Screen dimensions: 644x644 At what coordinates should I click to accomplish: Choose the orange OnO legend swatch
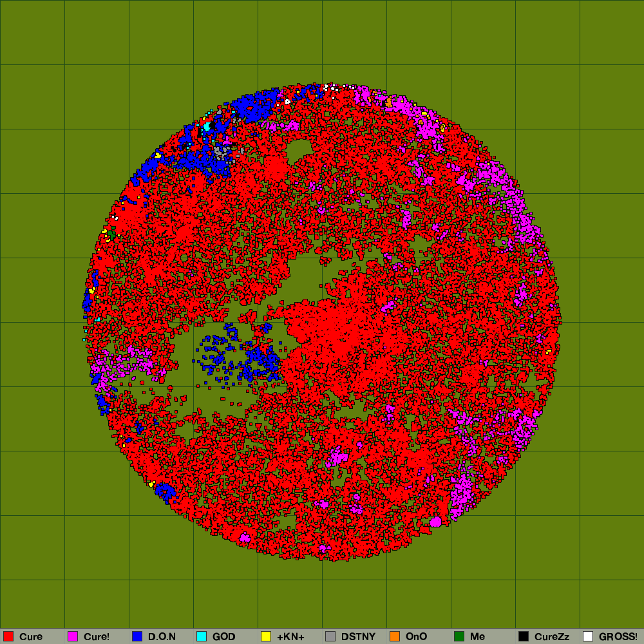pyautogui.click(x=395, y=636)
